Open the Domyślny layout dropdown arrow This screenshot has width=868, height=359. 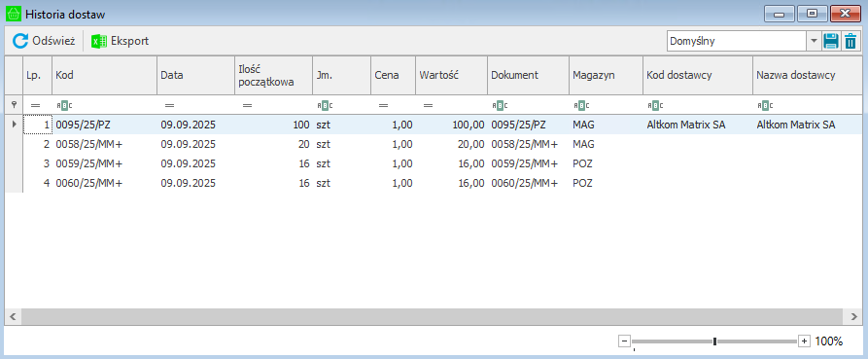(x=814, y=41)
